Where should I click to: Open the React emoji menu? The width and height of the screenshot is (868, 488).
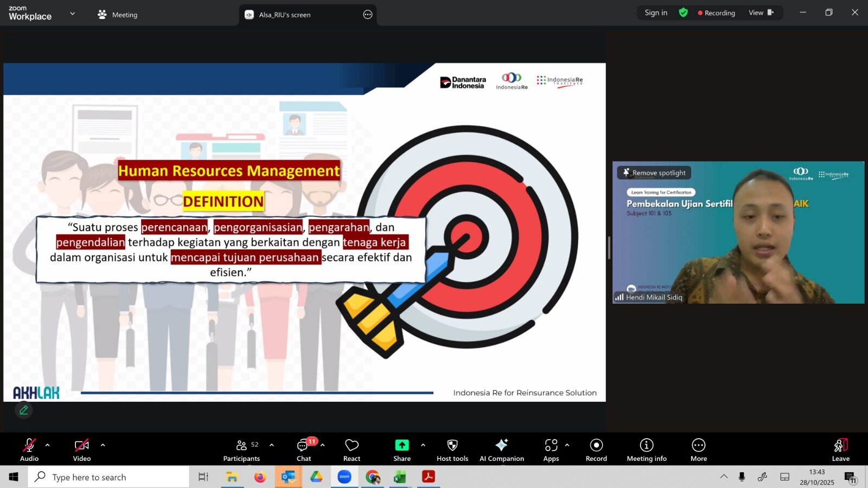click(352, 450)
